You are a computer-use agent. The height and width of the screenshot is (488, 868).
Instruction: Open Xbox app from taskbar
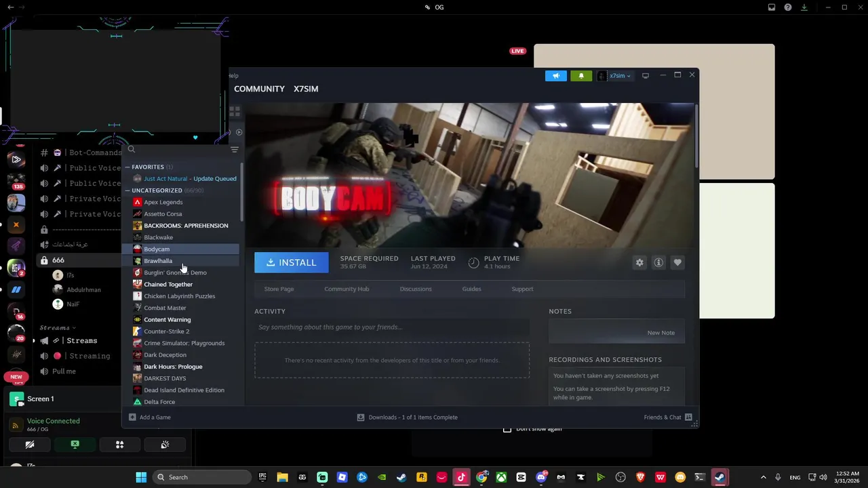coord(501,477)
